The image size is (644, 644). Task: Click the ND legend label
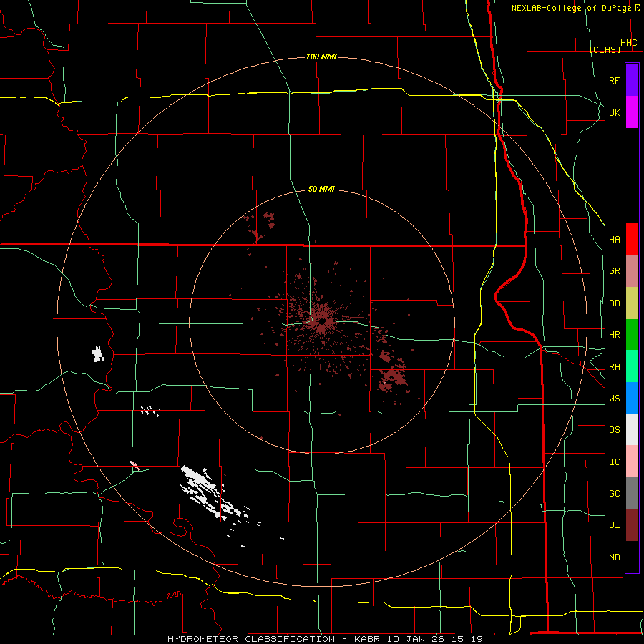pyautogui.click(x=614, y=557)
